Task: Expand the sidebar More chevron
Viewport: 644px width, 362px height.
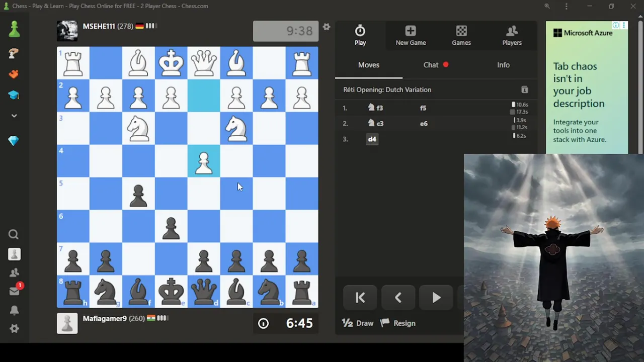Action: click(14, 116)
